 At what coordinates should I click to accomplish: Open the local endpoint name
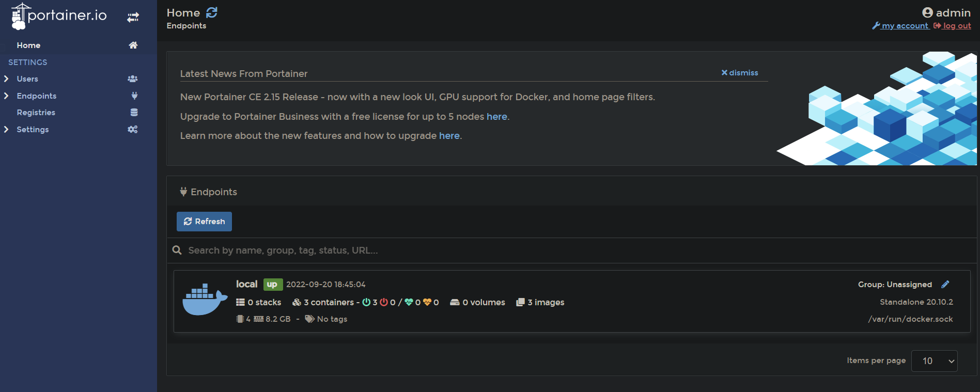click(x=246, y=284)
